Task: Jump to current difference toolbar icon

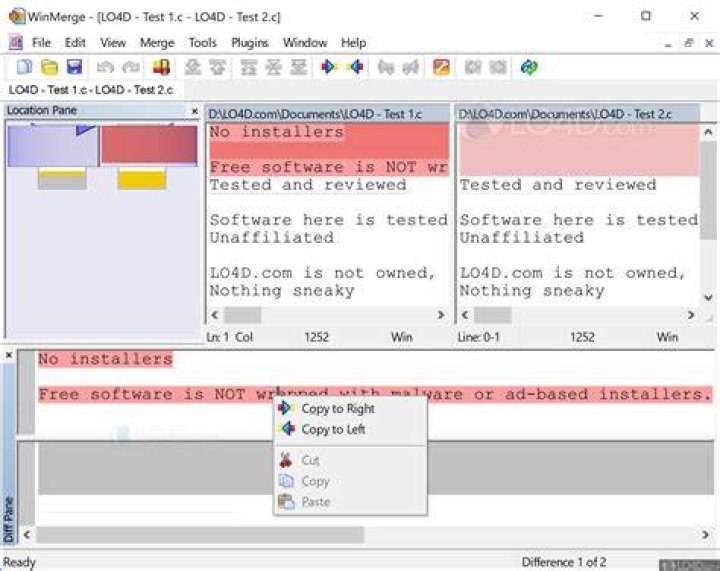Action: click(x=274, y=67)
